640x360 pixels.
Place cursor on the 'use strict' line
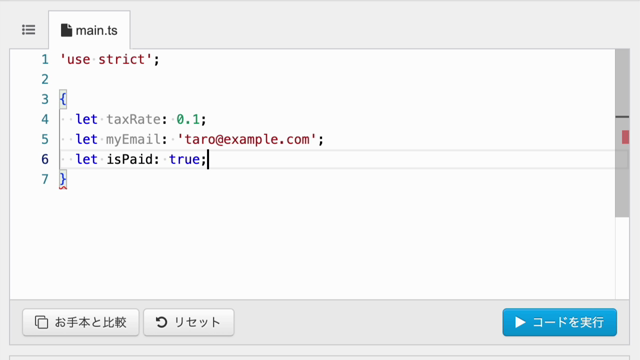109,60
